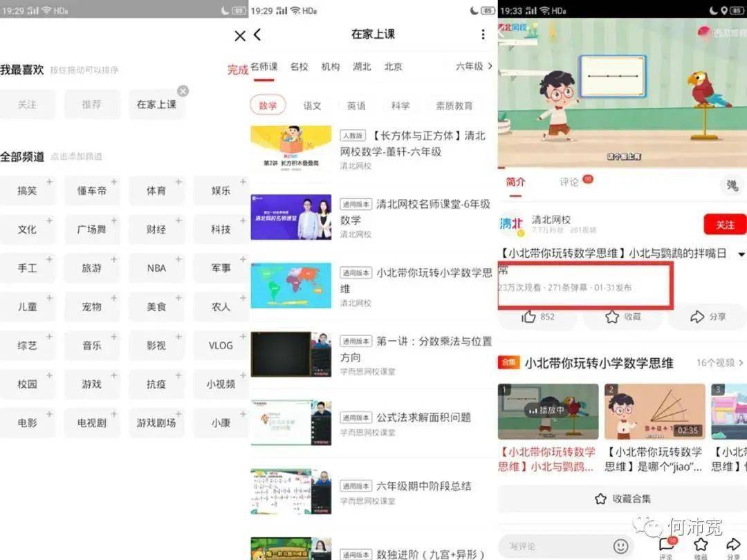Open the three-dot more menu
This screenshot has height=560, width=747.
(483, 35)
